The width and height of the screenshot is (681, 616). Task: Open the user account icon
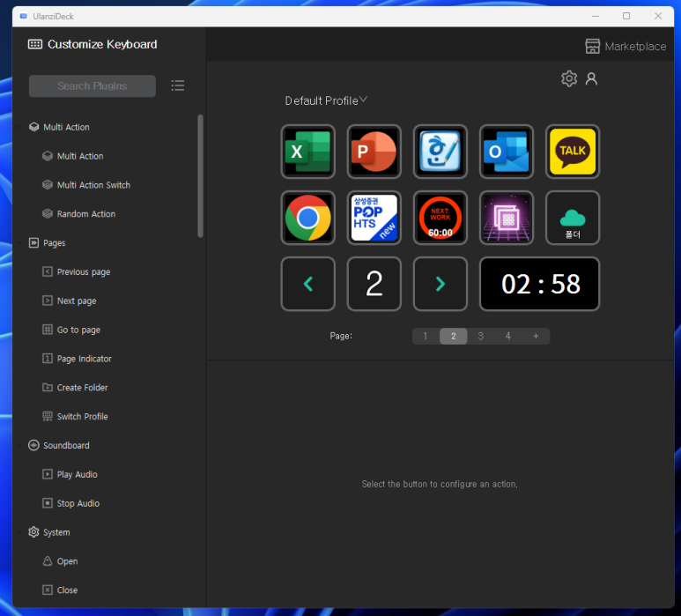591,78
